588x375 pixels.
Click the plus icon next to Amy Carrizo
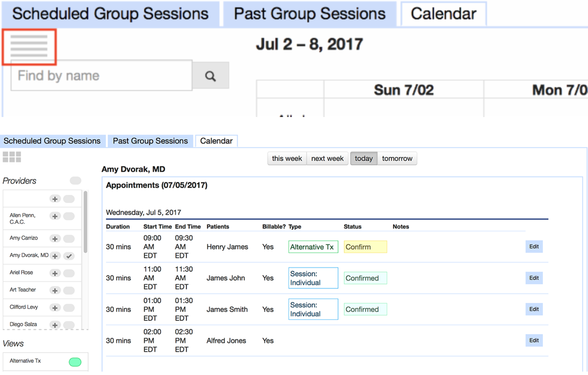(55, 239)
